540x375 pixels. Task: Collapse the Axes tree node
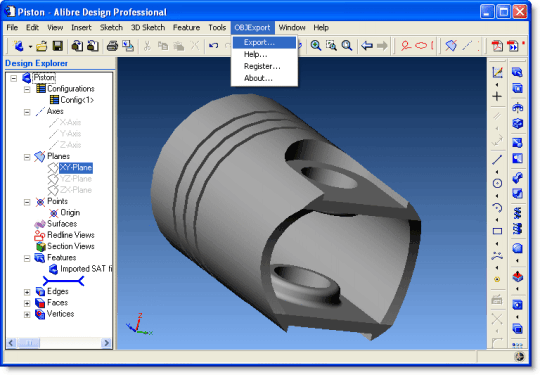(x=27, y=112)
